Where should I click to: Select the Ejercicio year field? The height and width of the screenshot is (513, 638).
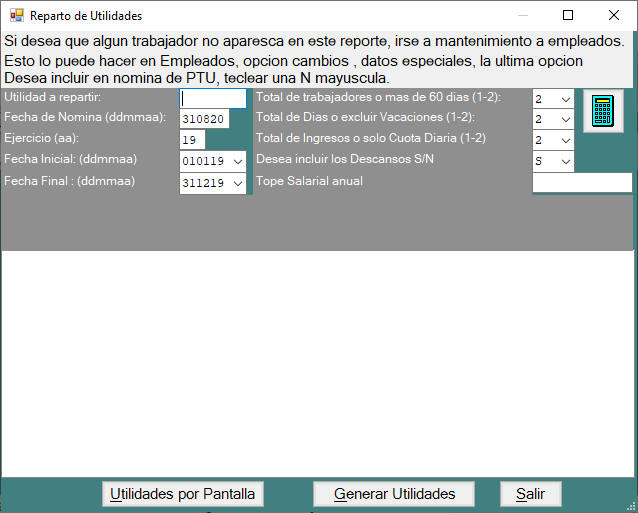click(192, 140)
